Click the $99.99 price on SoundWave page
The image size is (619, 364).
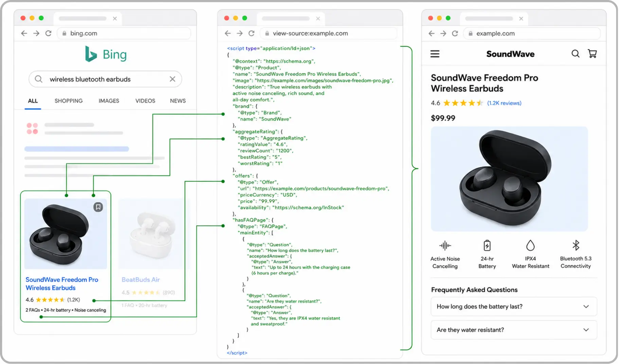pyautogui.click(x=443, y=118)
